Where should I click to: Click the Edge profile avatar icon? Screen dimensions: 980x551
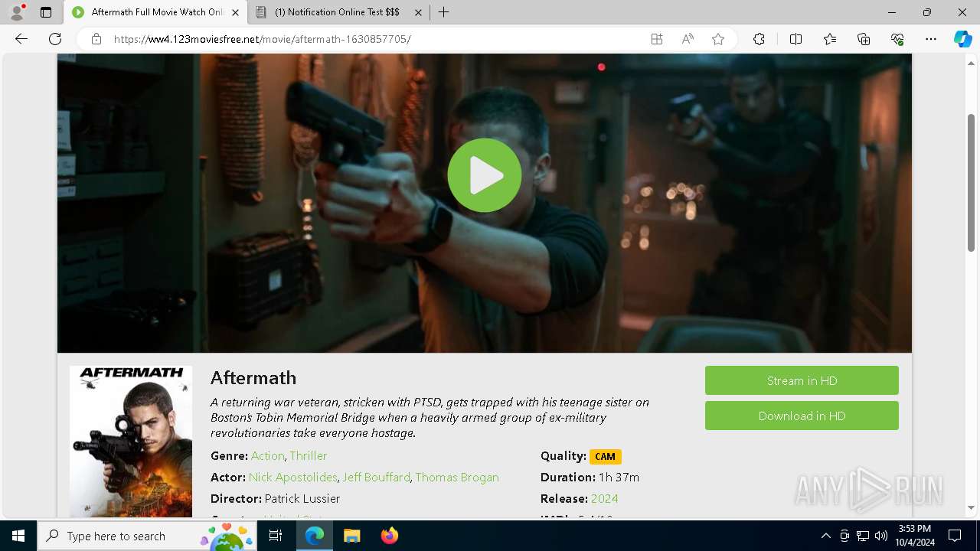coord(17,12)
